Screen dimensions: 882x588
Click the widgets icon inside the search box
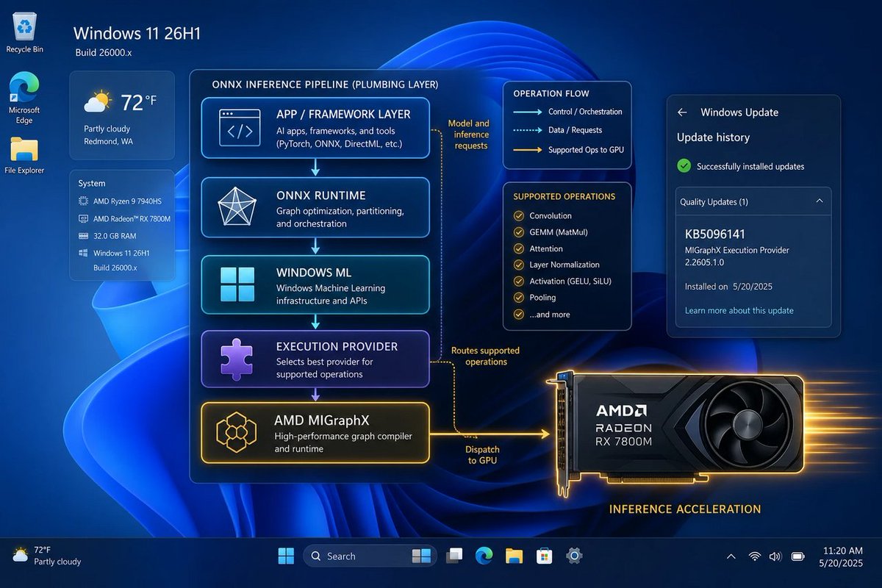tap(421, 556)
